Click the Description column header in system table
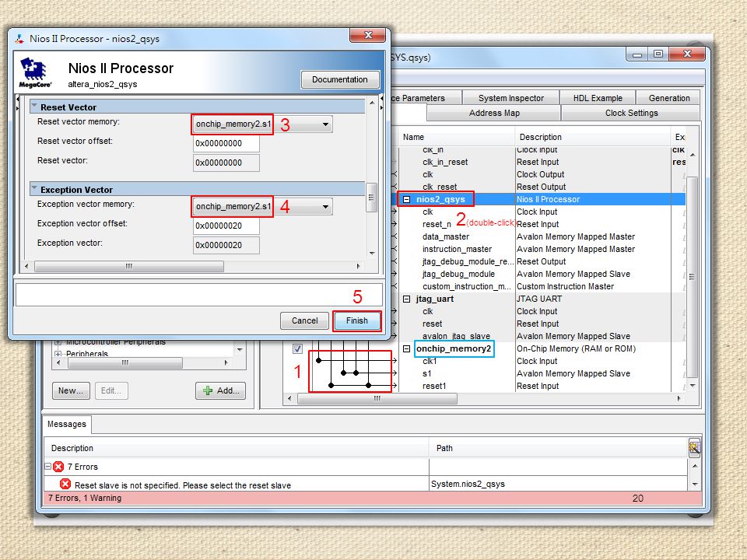Screen dimensions: 747x560 click(593, 137)
